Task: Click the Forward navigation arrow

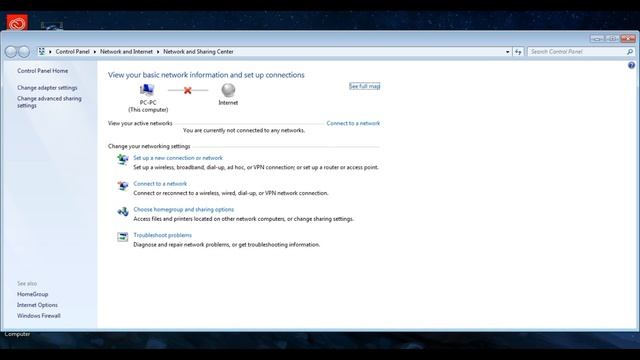Action: [24, 52]
